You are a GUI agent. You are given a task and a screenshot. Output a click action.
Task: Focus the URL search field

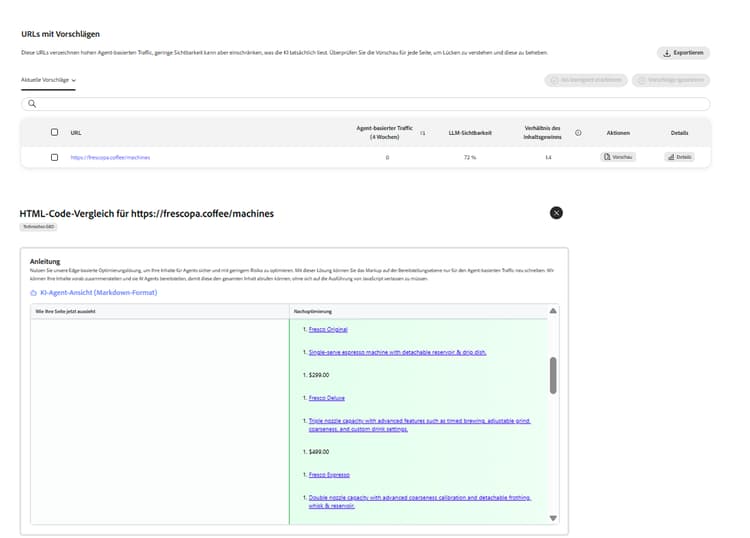click(x=365, y=104)
